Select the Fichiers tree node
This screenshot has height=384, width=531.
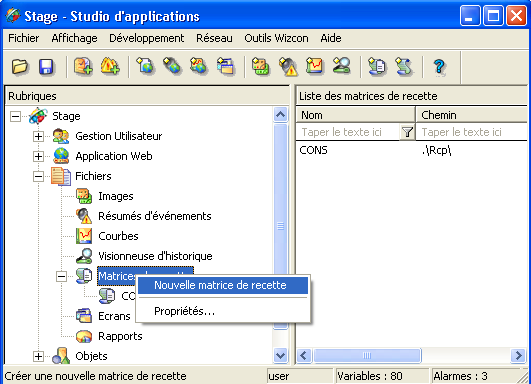93,176
